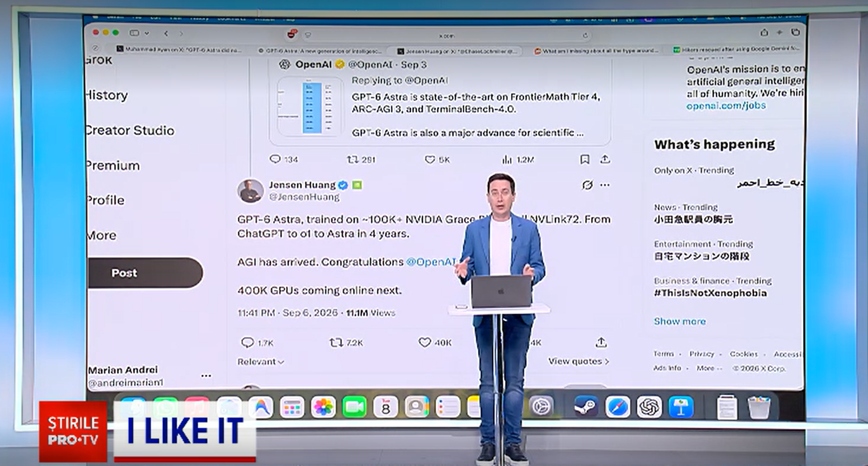This screenshot has height=466, width=868.
Task: Reply to Jensen Huang's post (1.7K)
Action: tap(257, 343)
